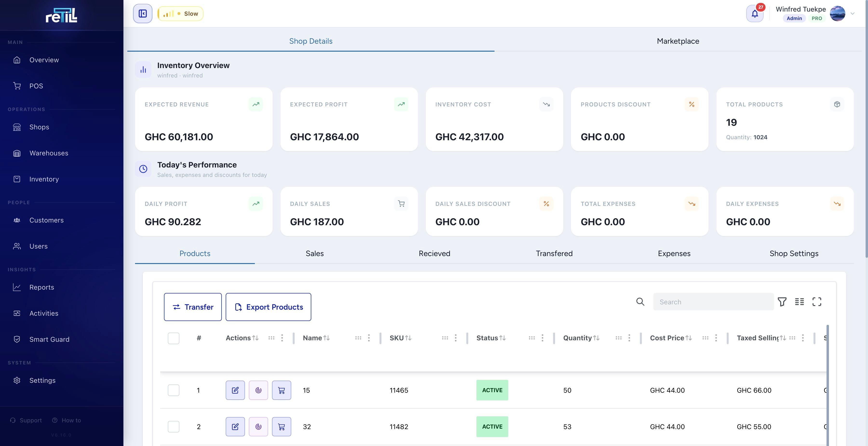Open the Sales tab
Screen dimensions: 868x446
(x=315, y=253)
